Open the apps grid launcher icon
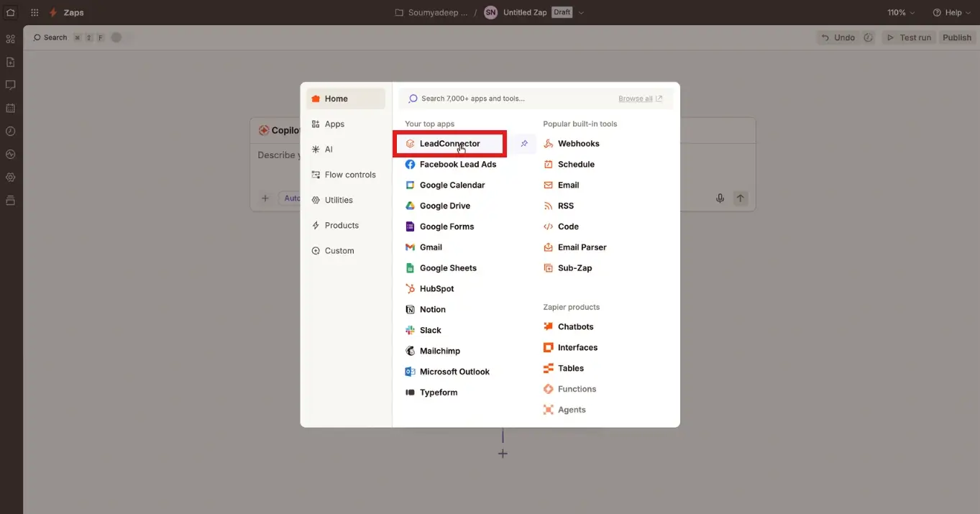The height and width of the screenshot is (514, 980). pos(35,12)
